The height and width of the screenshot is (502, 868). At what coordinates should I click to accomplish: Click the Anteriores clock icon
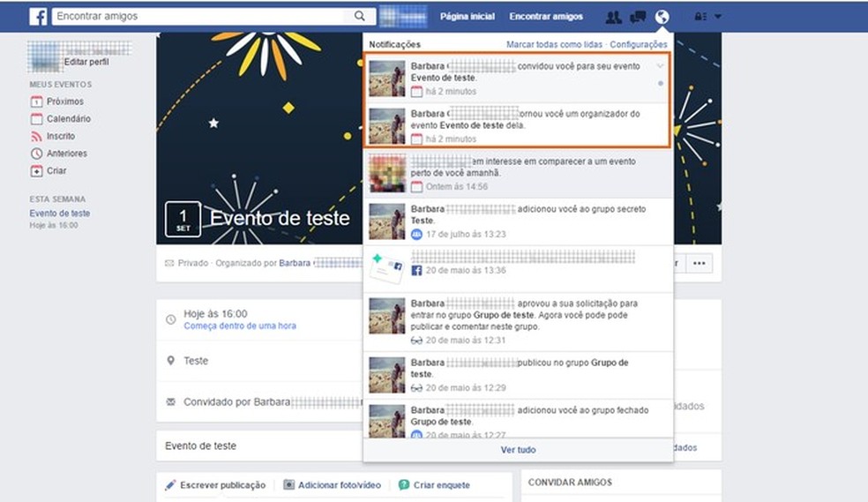tap(36, 154)
